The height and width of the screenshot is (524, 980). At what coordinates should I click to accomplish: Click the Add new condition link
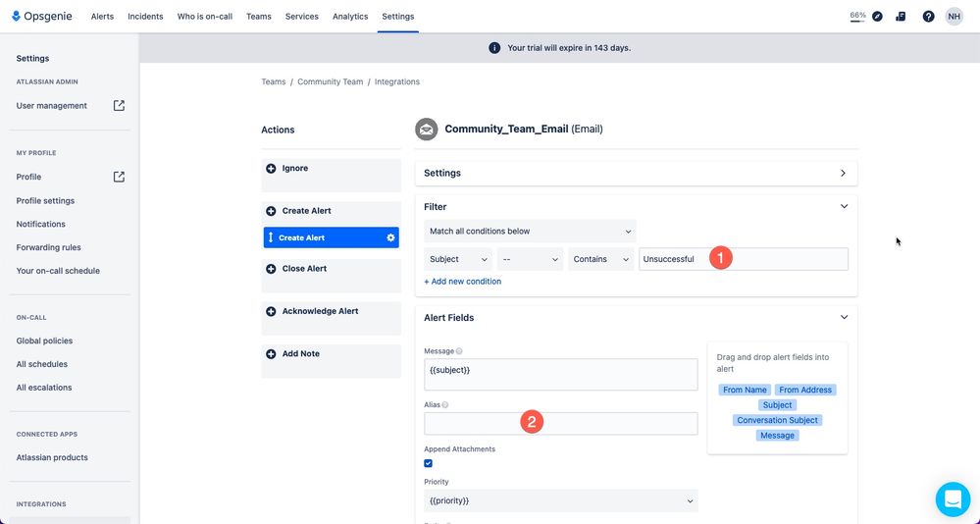click(462, 282)
